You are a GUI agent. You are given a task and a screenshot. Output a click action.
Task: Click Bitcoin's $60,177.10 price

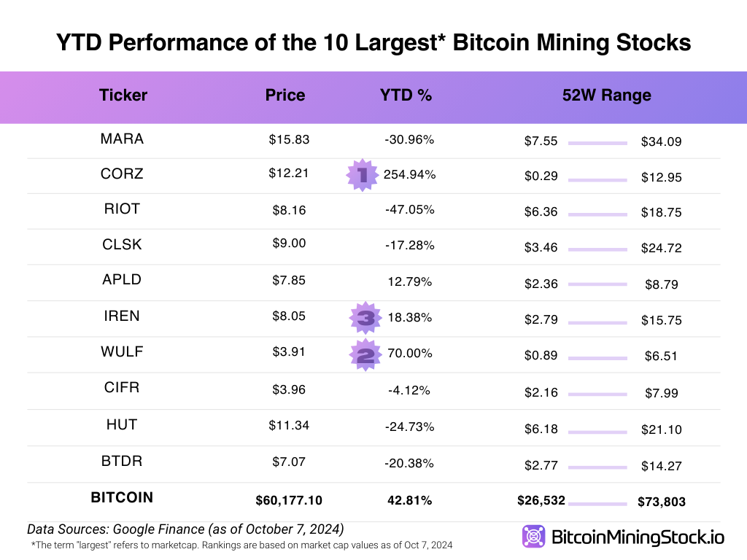(289, 500)
